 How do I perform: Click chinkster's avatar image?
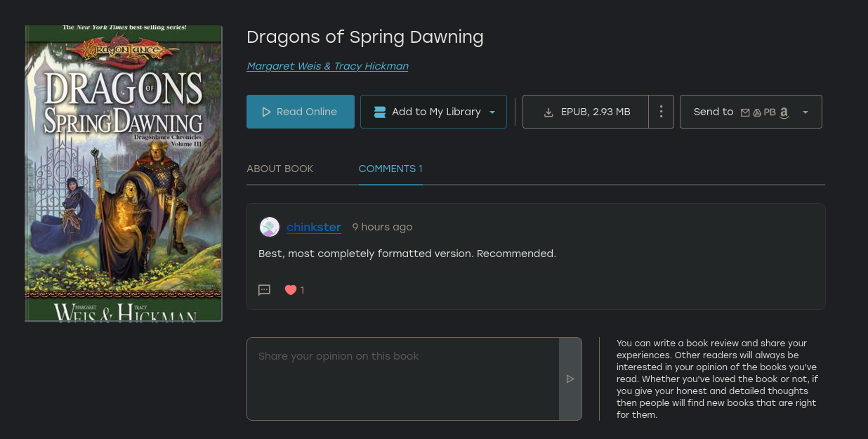(x=270, y=227)
